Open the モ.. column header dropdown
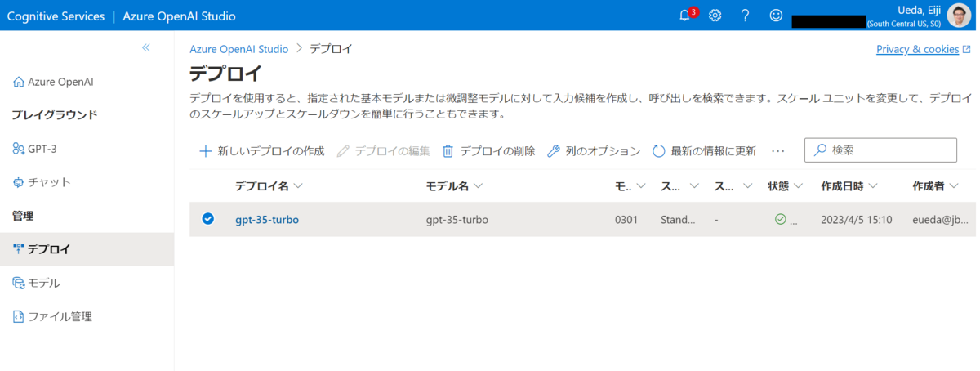This screenshot has height=371, width=980. (630, 186)
